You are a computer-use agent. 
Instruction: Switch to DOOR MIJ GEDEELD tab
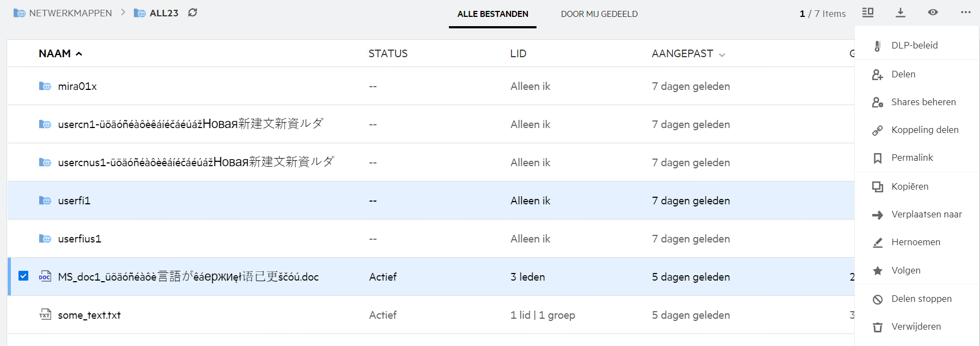coord(599,14)
